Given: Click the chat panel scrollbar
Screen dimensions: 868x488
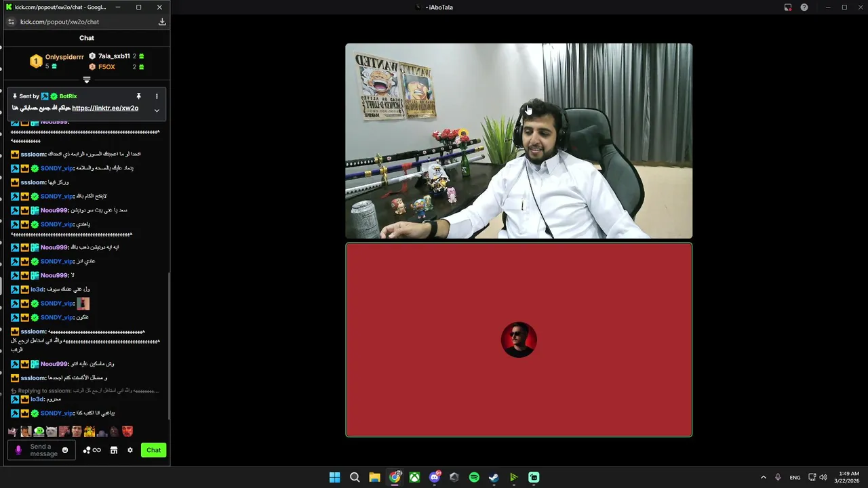Looking at the screenshot, I should point(169,346).
